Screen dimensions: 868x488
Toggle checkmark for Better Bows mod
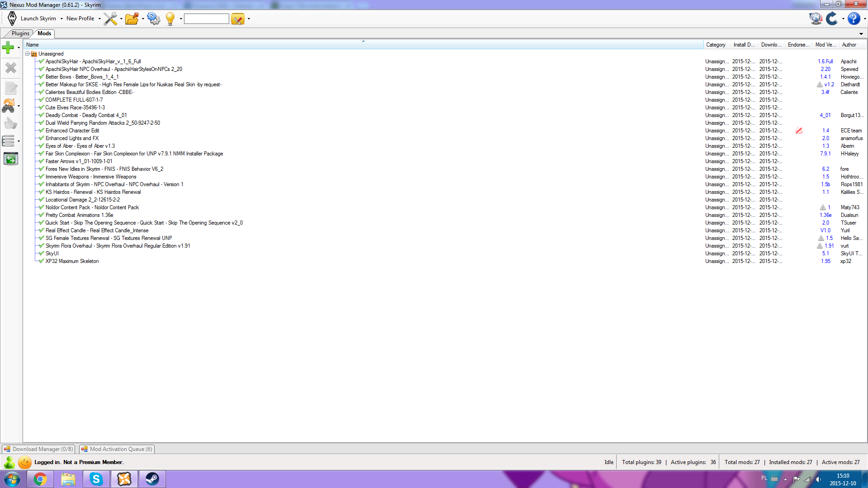coord(42,77)
